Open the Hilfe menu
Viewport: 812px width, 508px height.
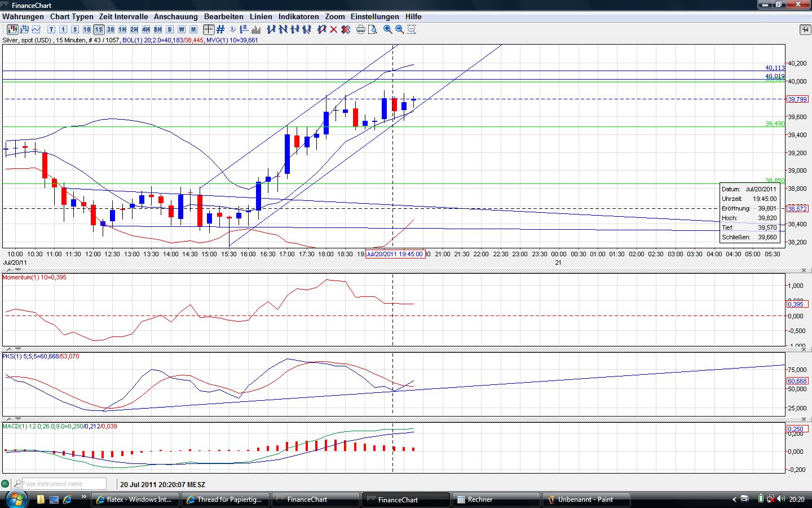(x=413, y=16)
